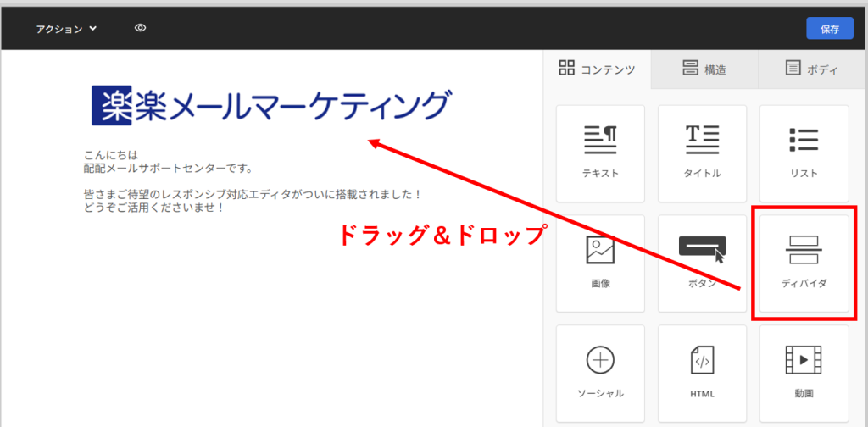Switch to the 構造 tab
Screen dimensions: 868x427
(x=704, y=69)
